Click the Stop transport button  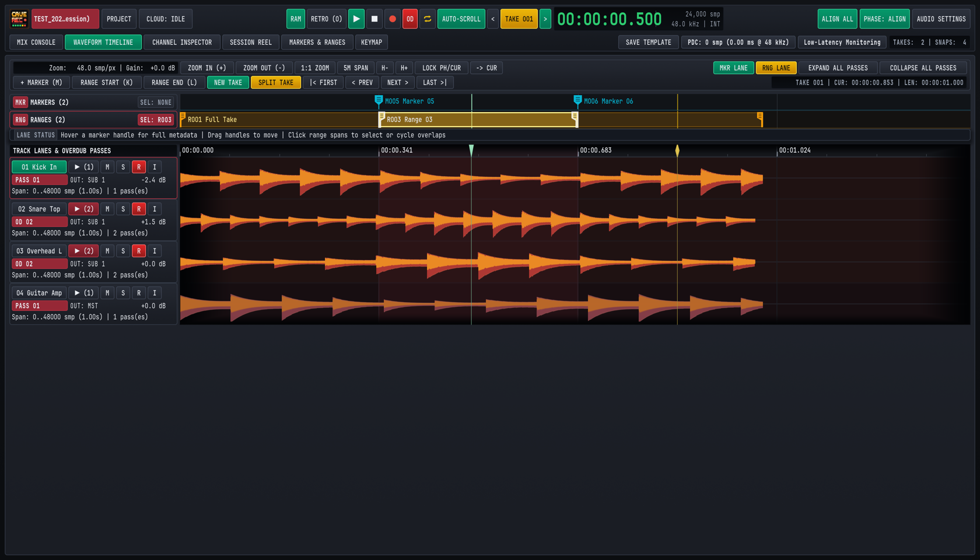(x=374, y=19)
